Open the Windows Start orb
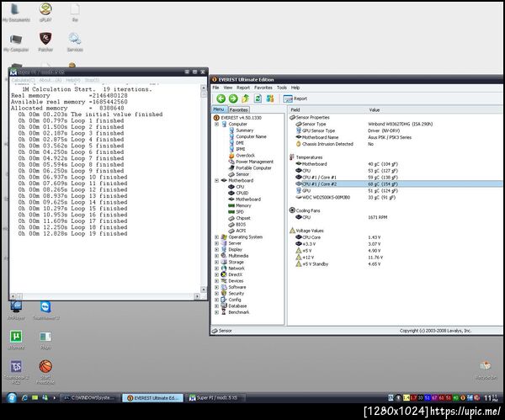This screenshot has height=420, width=505. pos(12,398)
